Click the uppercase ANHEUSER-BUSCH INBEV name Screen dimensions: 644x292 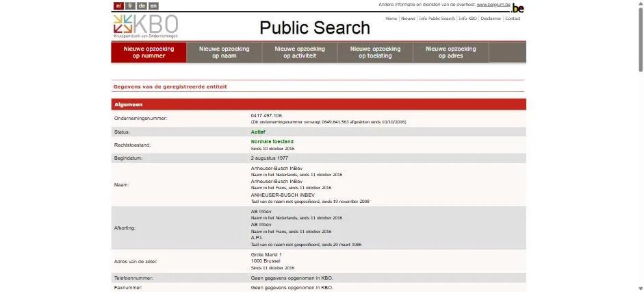[283, 195]
